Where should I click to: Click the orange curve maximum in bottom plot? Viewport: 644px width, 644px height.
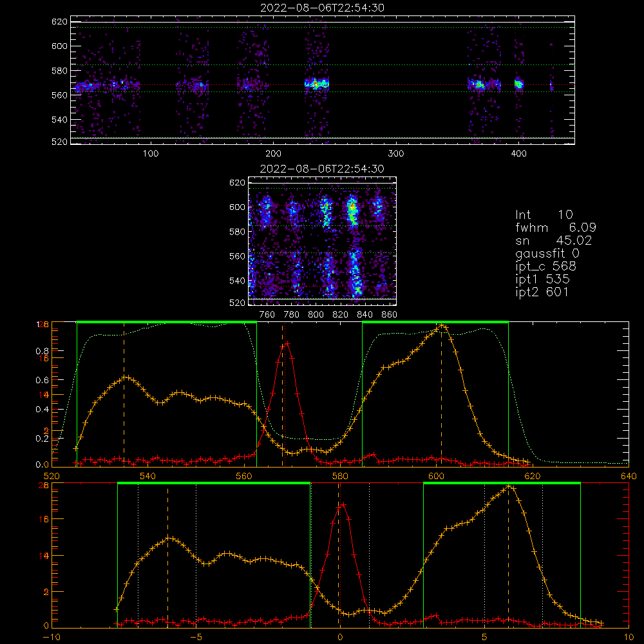509,487
